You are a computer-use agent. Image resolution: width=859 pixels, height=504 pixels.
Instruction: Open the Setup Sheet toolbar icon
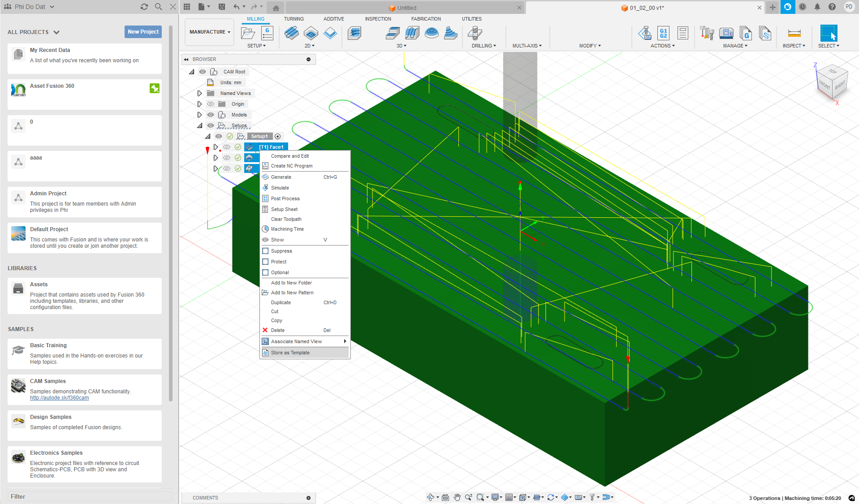[683, 33]
